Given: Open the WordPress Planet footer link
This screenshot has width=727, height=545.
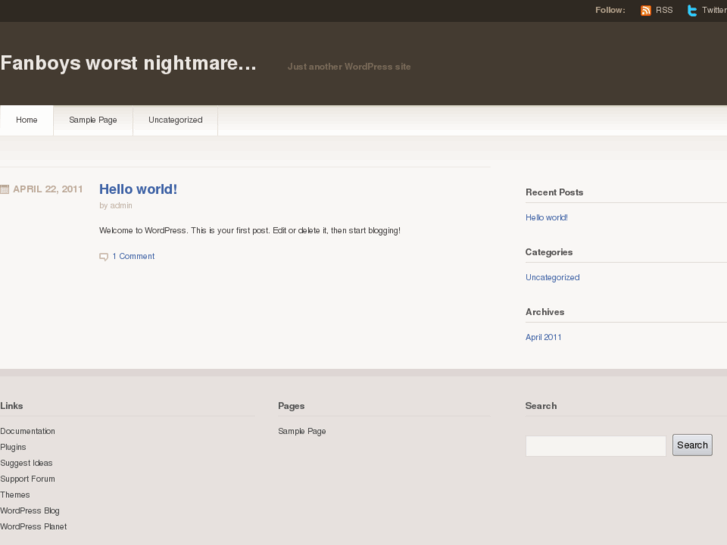Looking at the screenshot, I should tap(33, 527).
